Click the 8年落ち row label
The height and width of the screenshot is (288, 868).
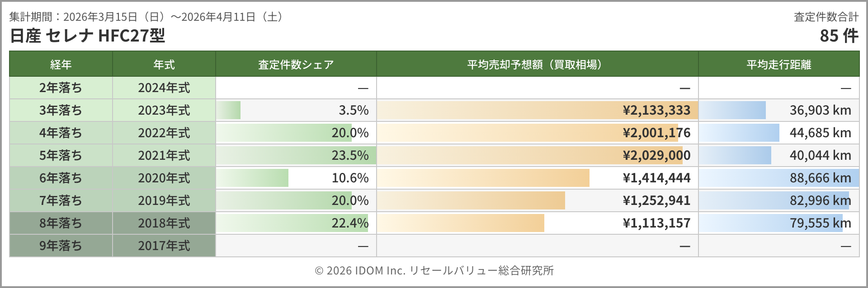click(61, 223)
